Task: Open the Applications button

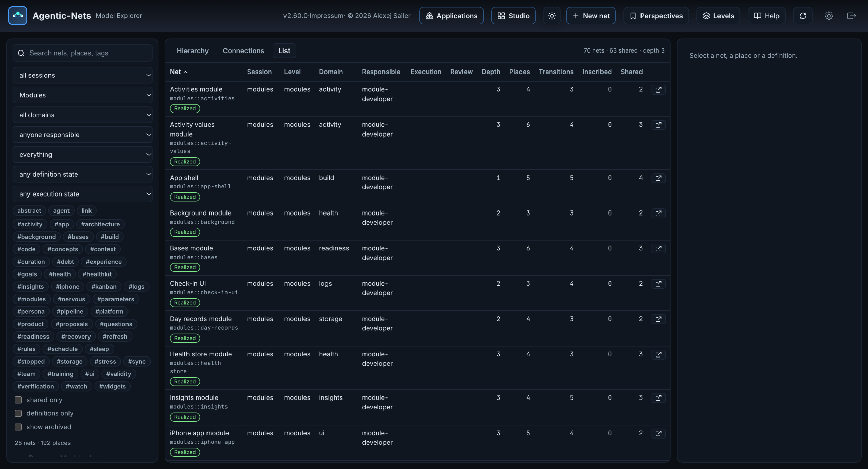Action: click(451, 16)
